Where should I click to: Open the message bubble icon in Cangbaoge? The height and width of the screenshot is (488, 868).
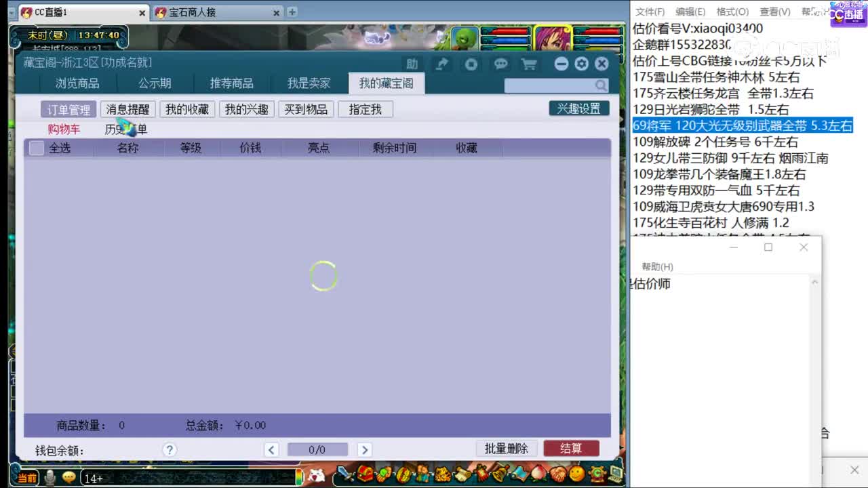(x=500, y=63)
